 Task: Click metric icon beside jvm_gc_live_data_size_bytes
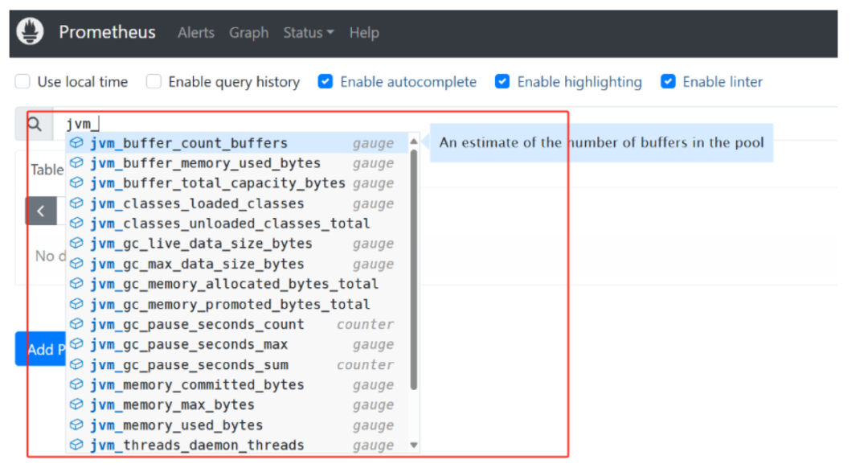click(76, 243)
